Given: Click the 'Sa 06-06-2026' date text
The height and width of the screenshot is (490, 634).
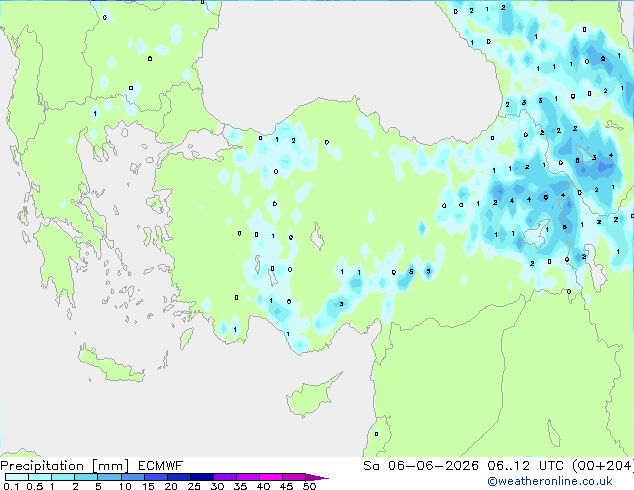Looking at the screenshot, I should [421, 466].
